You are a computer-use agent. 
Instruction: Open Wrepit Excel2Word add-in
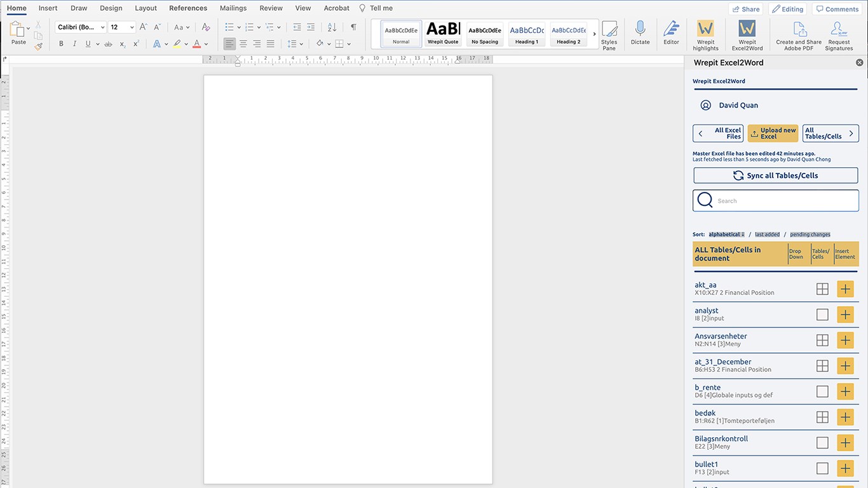[747, 36]
